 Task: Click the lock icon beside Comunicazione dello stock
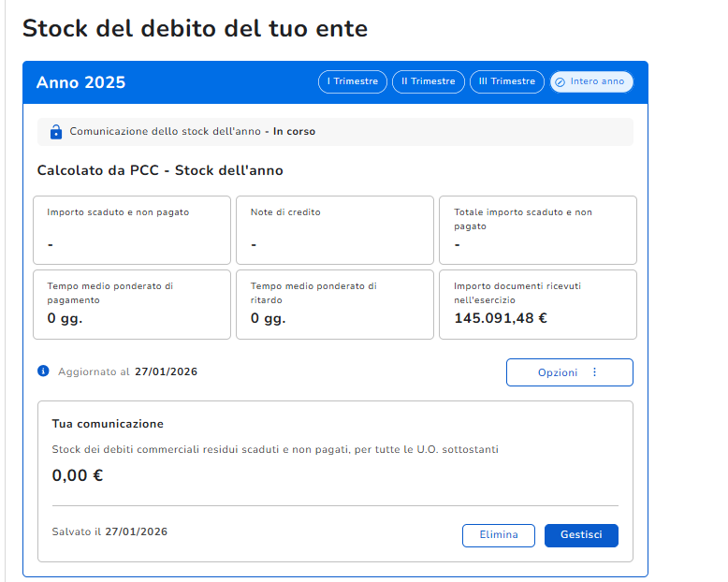click(x=55, y=132)
